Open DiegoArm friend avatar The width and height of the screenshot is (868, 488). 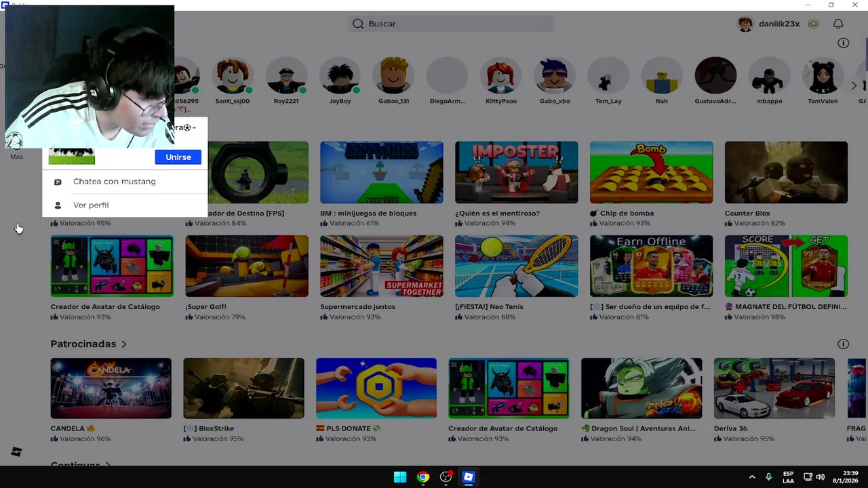click(448, 75)
